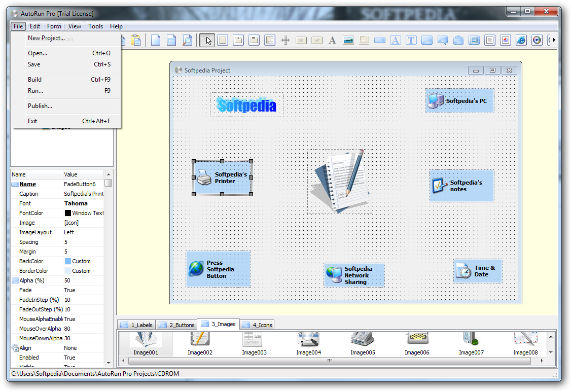
Task: Choose Build from the File menu
Action: (66, 80)
